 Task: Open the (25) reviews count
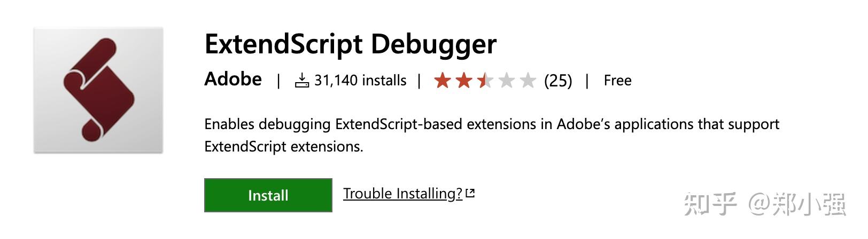coord(558,81)
